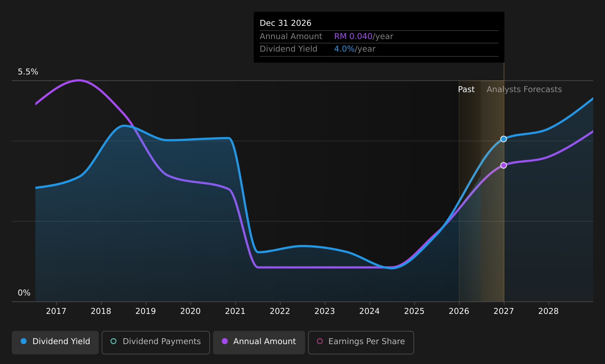The image size is (605, 364).
Task: Click the Dec 31 2026 tooltip date
Action: coord(286,23)
